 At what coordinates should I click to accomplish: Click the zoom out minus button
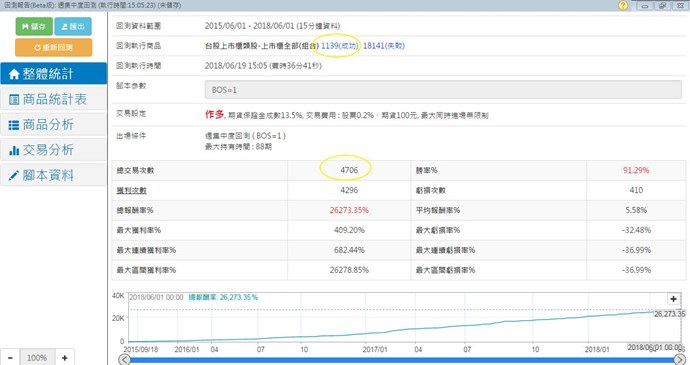click(x=10, y=358)
